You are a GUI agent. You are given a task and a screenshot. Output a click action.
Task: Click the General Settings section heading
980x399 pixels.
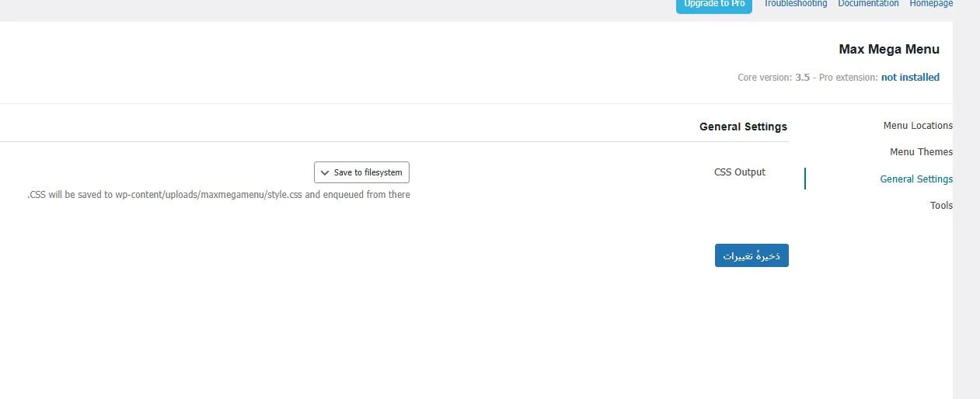click(x=743, y=127)
